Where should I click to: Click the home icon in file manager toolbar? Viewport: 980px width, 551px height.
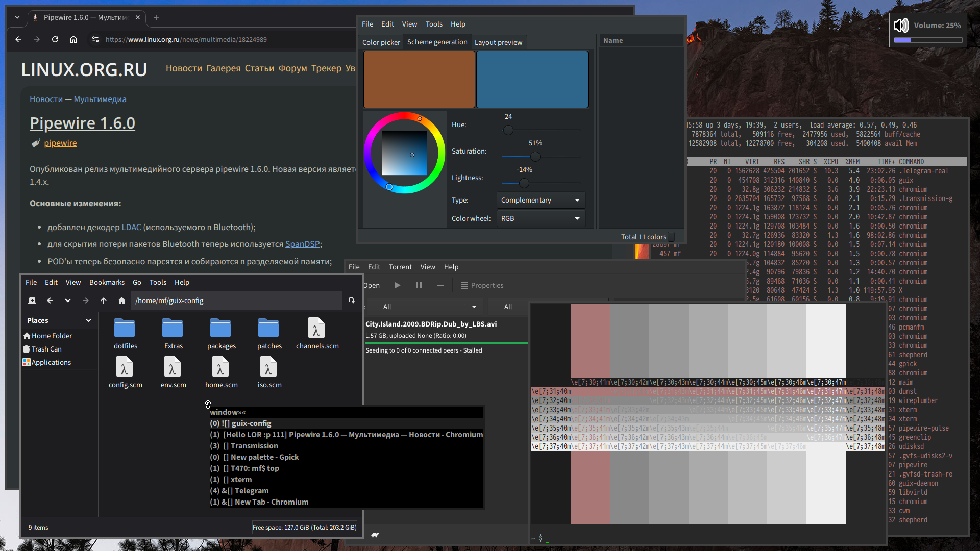coord(121,300)
